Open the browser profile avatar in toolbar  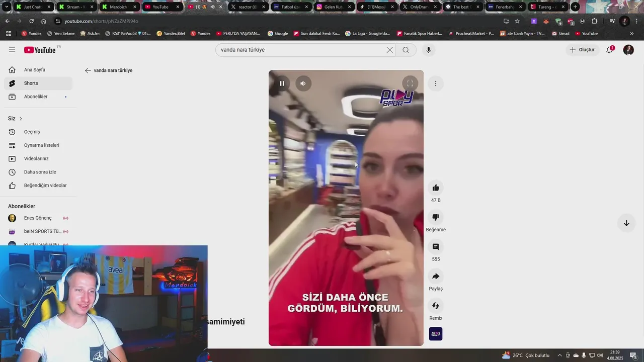pyautogui.click(x=624, y=21)
